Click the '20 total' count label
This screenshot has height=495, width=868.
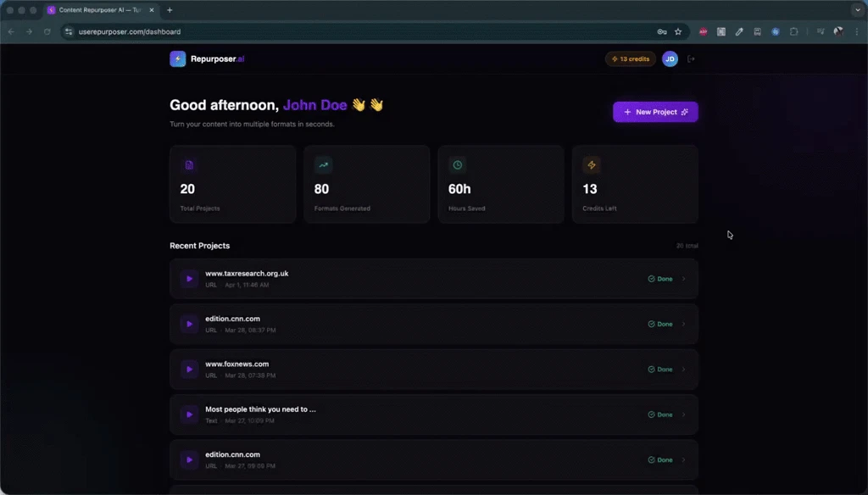click(x=687, y=246)
